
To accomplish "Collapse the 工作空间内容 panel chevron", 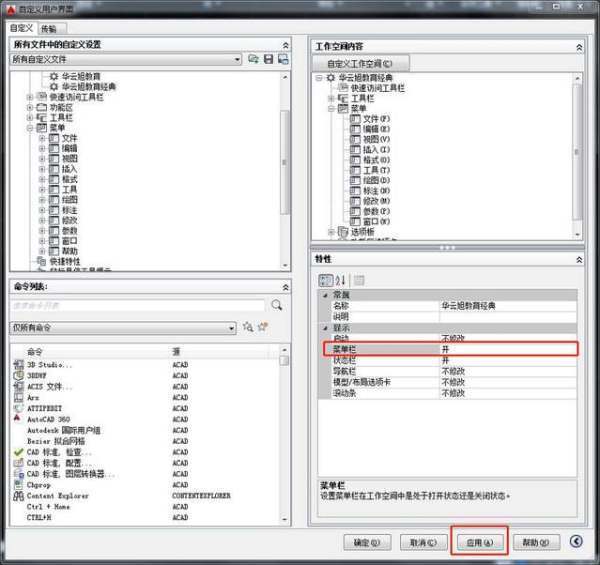I will [x=579, y=47].
